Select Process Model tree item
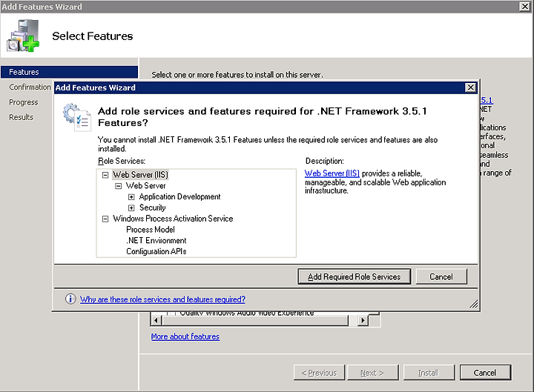This screenshot has height=392, width=534. 150,230
